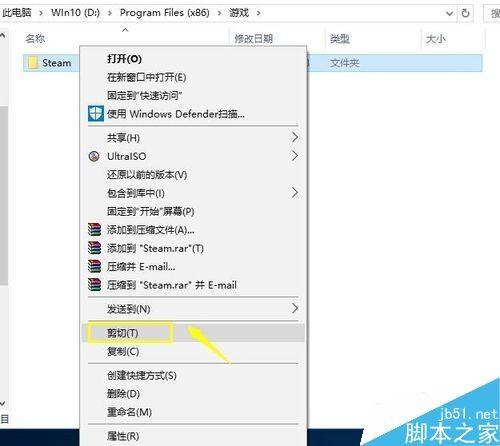Image resolution: width=500 pixels, height=446 pixels.
Task: Choose 重命名(M) to rename
Action: tap(193, 412)
